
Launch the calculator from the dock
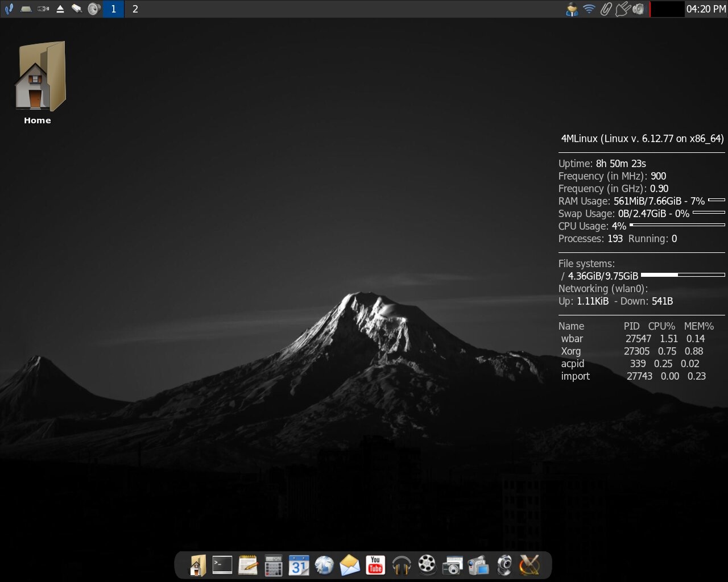pos(273,565)
